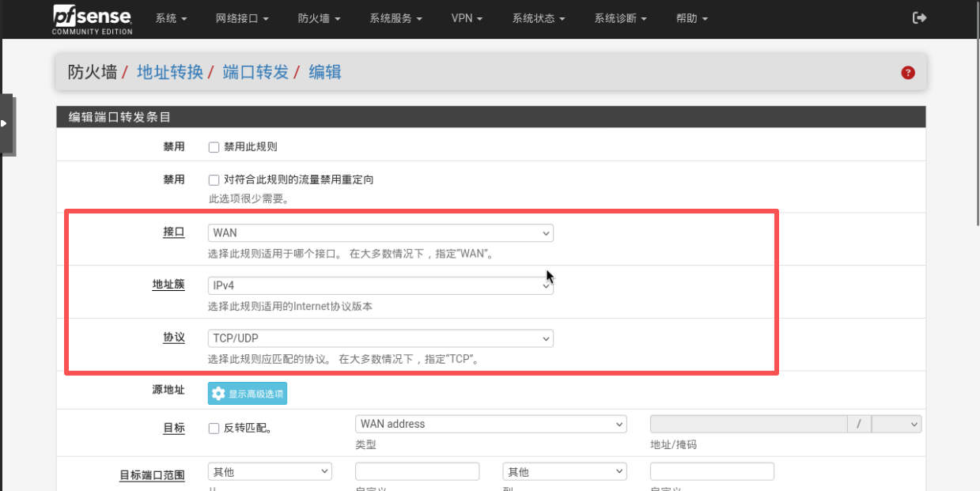The image size is (980, 491).
Task: Open the 地址簇 dropdown showing IPv4
Action: [380, 285]
